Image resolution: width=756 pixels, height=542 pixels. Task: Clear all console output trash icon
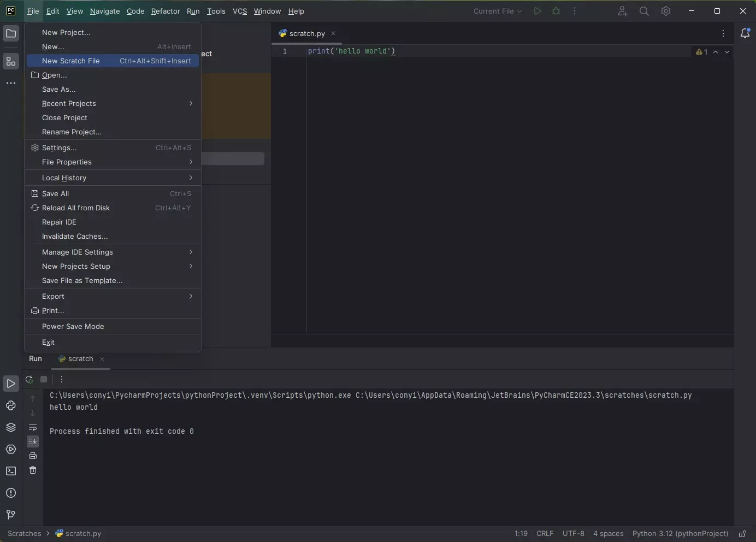point(33,470)
